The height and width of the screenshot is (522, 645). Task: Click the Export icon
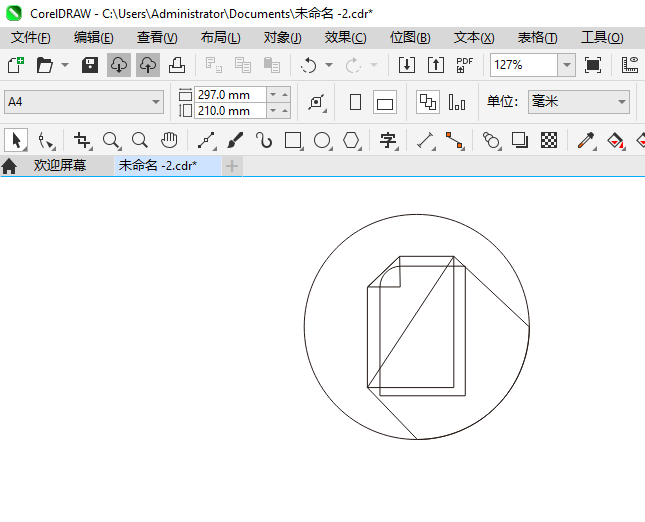(436, 65)
